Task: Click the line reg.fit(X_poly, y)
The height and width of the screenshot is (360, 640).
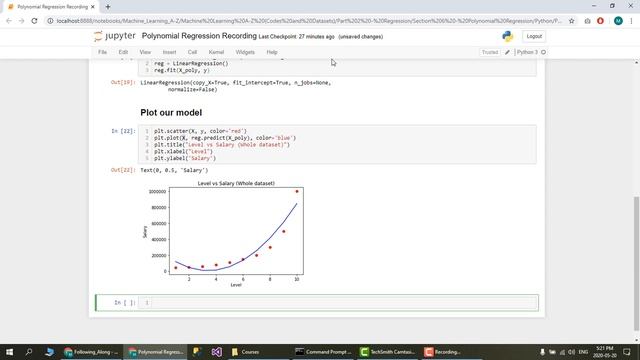Action: tap(182, 70)
